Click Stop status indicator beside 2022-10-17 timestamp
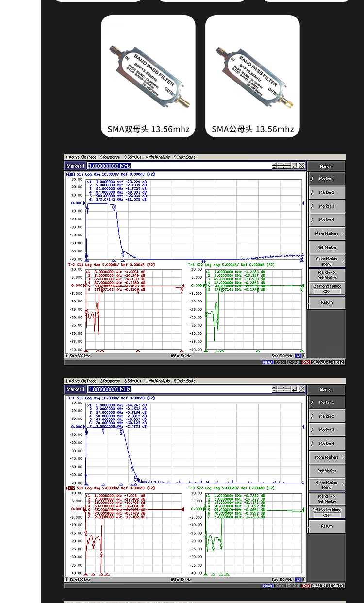The width and height of the screenshot is (364, 603). click(280, 362)
